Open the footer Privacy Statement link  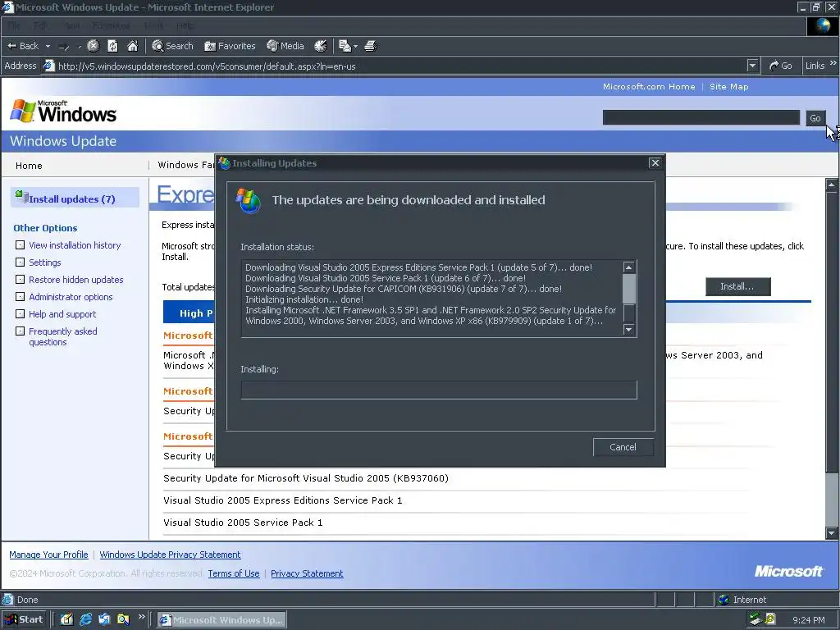[307, 573]
